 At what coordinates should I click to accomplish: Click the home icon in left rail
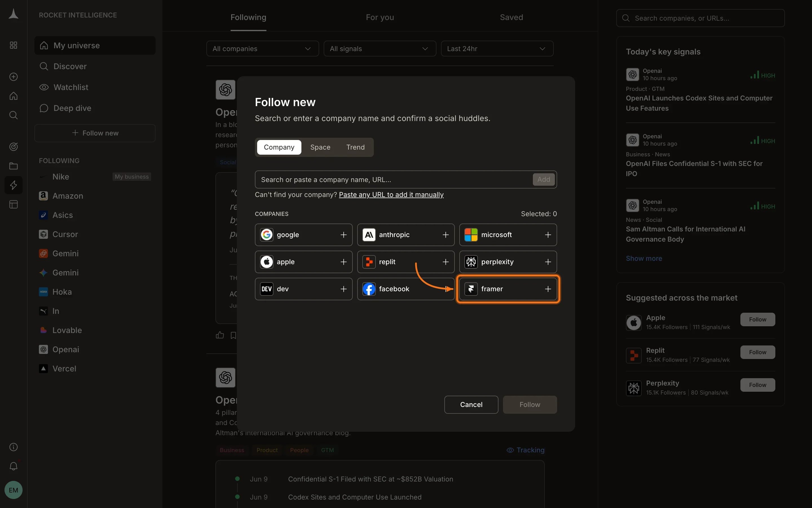point(14,96)
